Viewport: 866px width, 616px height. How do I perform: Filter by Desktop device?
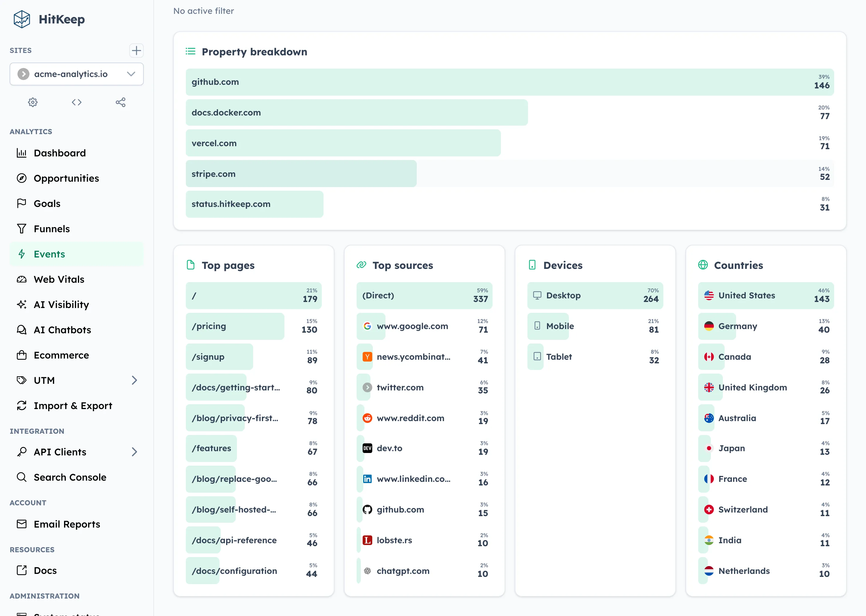coord(595,295)
